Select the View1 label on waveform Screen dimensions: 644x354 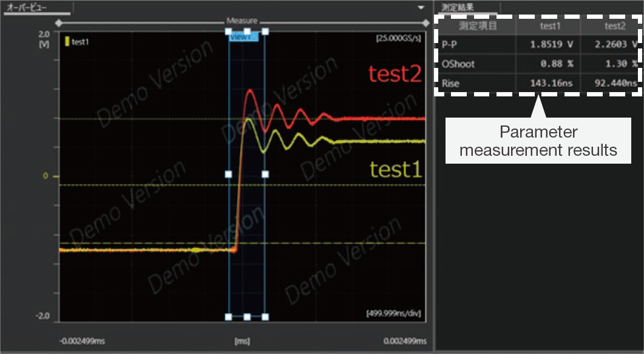pos(244,38)
